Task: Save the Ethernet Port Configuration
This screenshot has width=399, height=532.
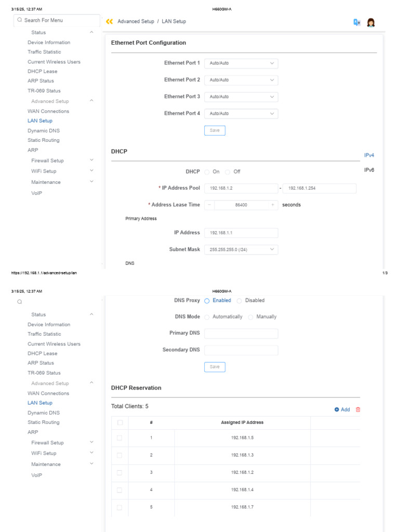Action: tap(215, 130)
